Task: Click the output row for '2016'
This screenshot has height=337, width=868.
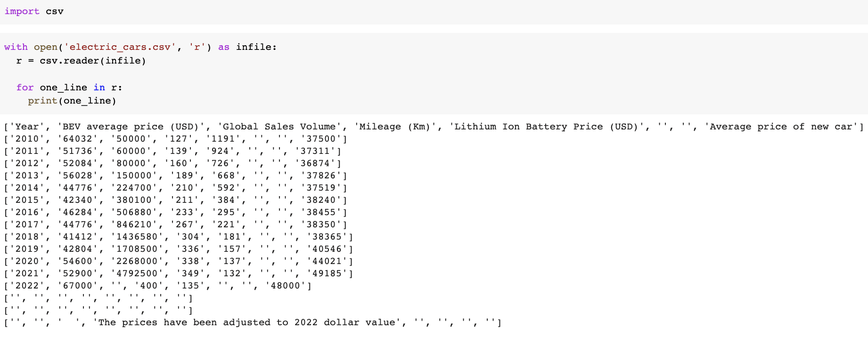Action: 175,212
